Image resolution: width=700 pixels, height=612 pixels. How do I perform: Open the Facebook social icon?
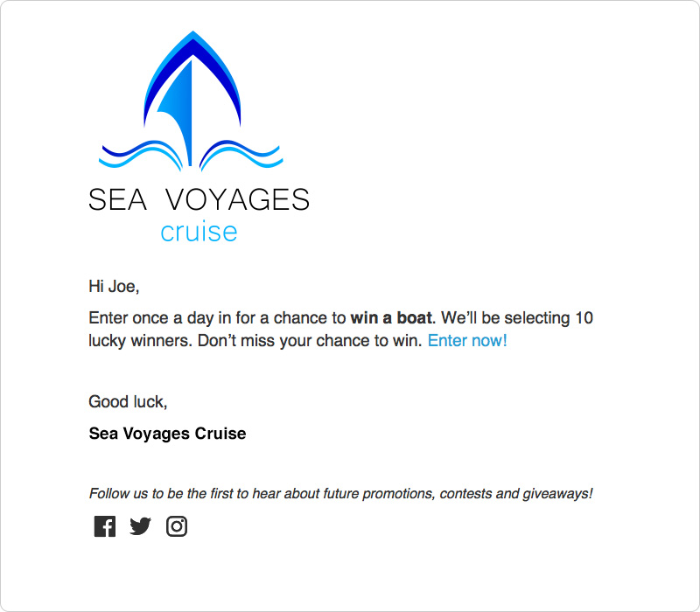(x=105, y=526)
